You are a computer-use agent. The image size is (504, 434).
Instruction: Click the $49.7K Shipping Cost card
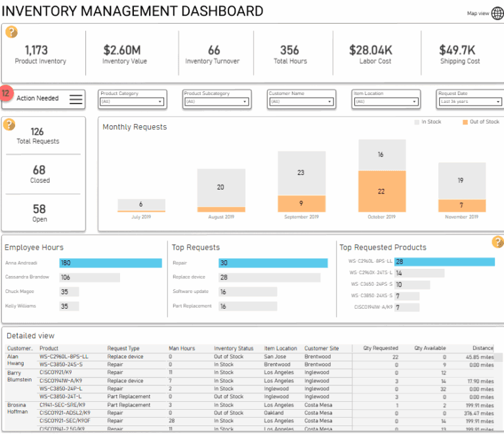point(459,54)
